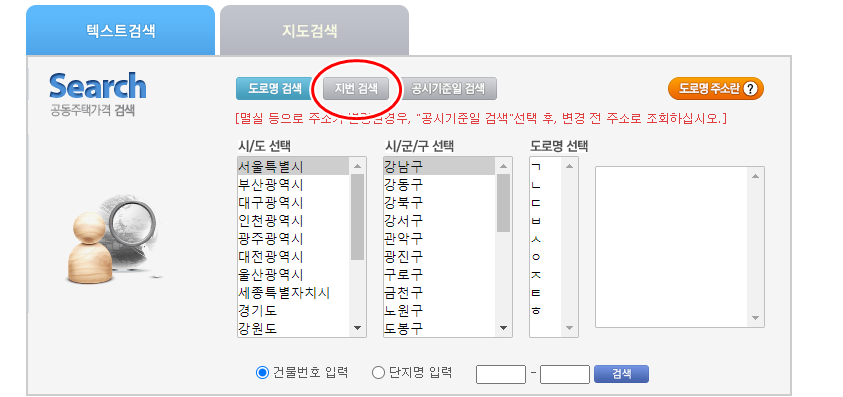Open the 도로명 주소란 help button
Screen dimensions: 843x397
(716, 89)
